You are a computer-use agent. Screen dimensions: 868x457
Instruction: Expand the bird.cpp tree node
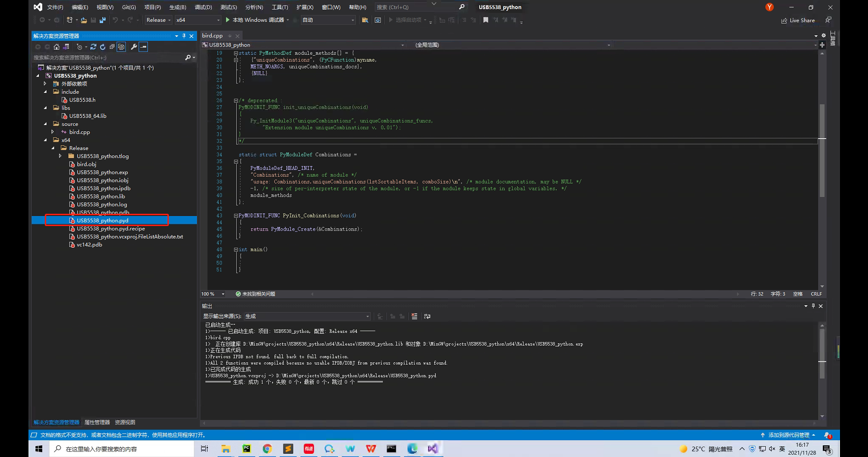53,132
